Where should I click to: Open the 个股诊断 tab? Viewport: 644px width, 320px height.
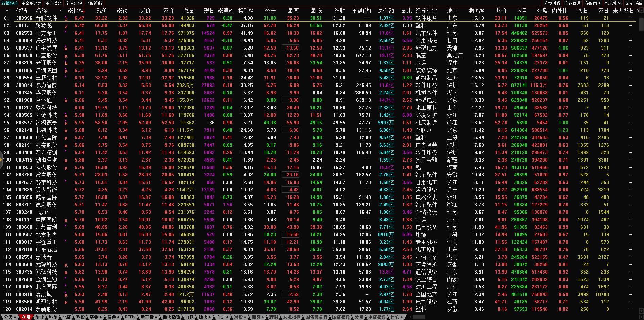click(x=94, y=3)
